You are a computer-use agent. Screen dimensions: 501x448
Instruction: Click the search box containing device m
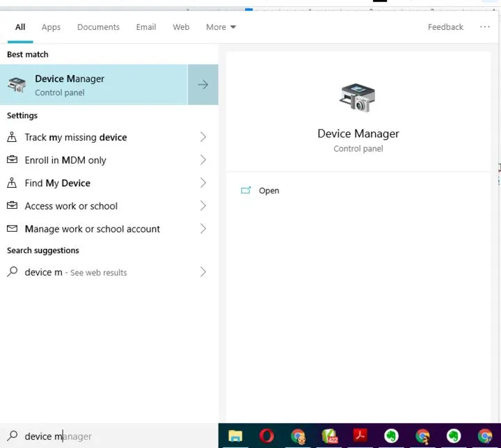click(x=109, y=436)
